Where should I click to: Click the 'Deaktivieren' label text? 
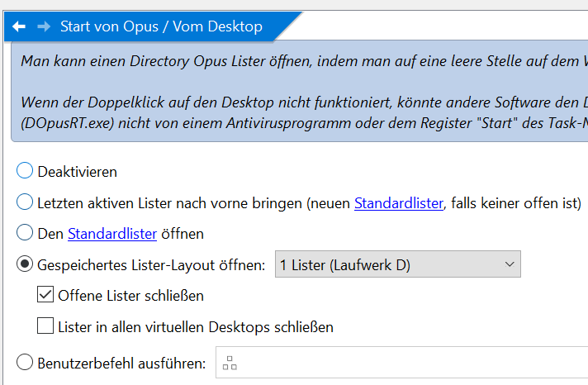(x=78, y=172)
